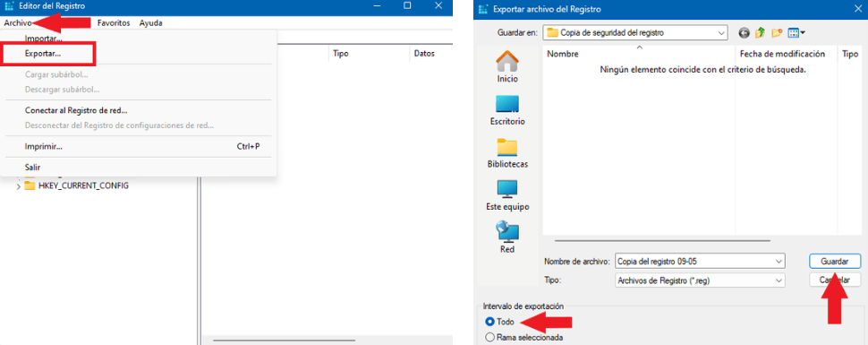Open the Guardar en folder dropdown
Screen dimensions: 868x345
(x=722, y=33)
